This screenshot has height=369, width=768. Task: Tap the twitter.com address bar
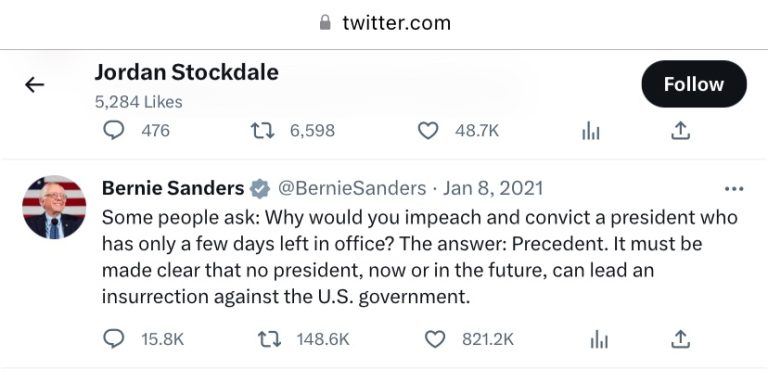click(384, 24)
